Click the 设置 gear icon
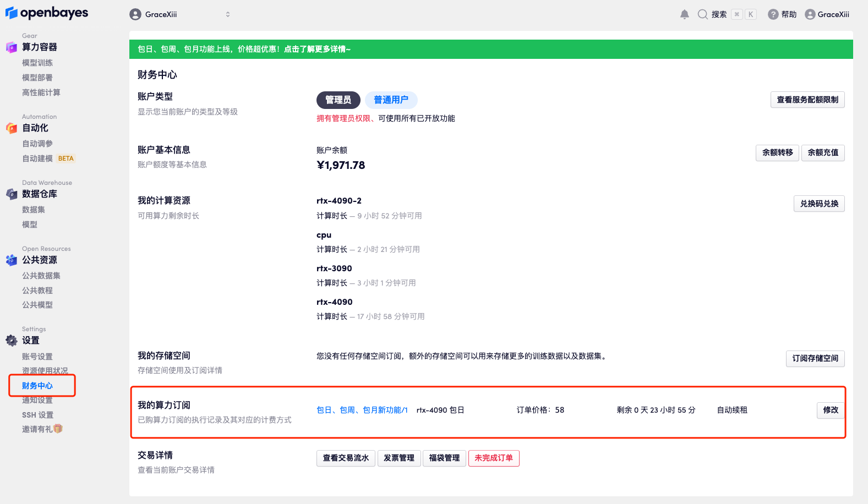Viewport: 868px width, 504px height. click(x=12, y=341)
